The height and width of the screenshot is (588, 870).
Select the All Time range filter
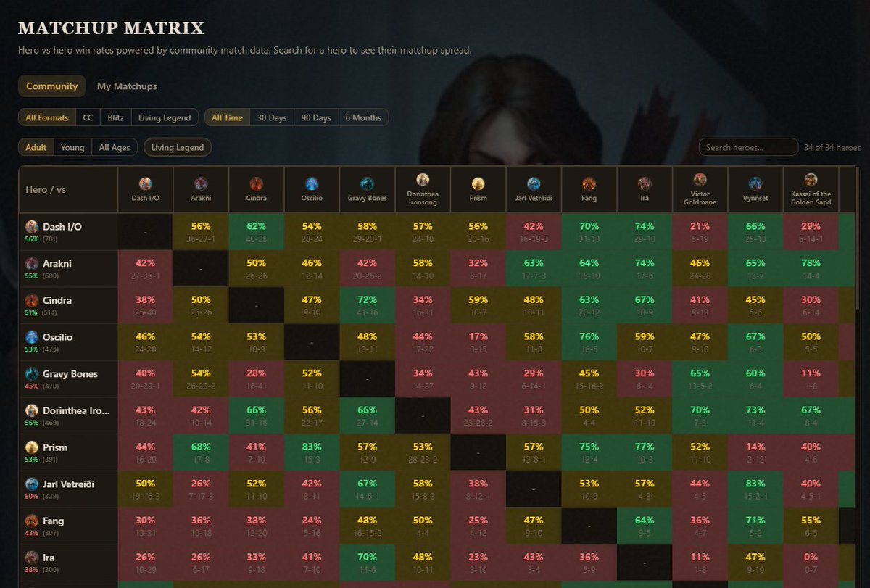coord(228,117)
